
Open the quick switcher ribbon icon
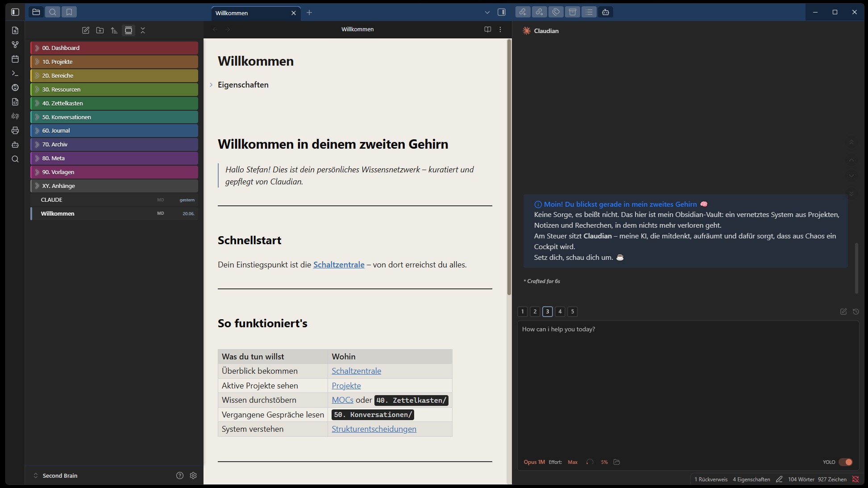(x=15, y=30)
